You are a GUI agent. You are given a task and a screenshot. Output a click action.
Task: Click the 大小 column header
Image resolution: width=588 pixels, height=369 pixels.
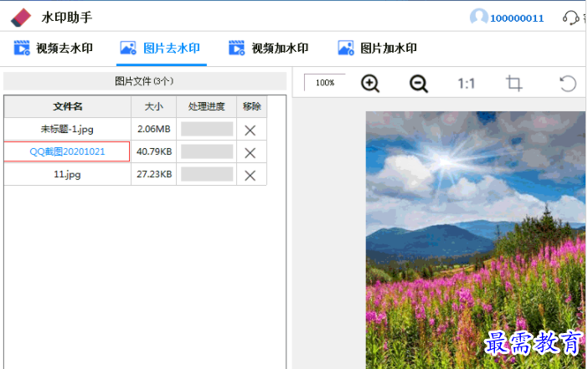[x=154, y=106]
